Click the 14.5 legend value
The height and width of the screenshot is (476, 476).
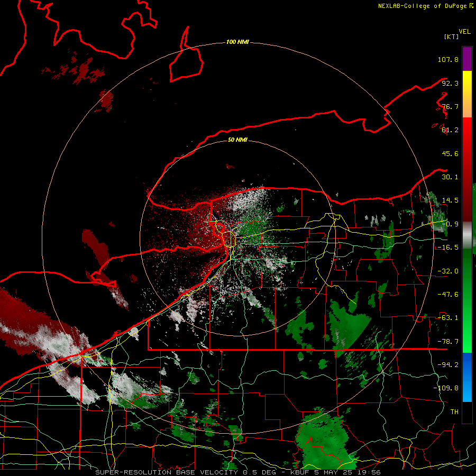pos(450,200)
